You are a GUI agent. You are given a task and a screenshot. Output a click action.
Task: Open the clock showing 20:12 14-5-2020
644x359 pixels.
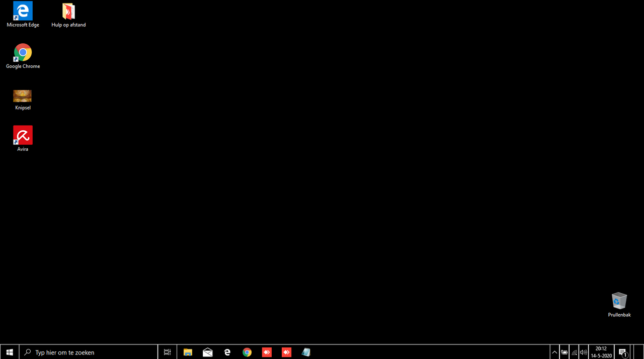coord(601,352)
